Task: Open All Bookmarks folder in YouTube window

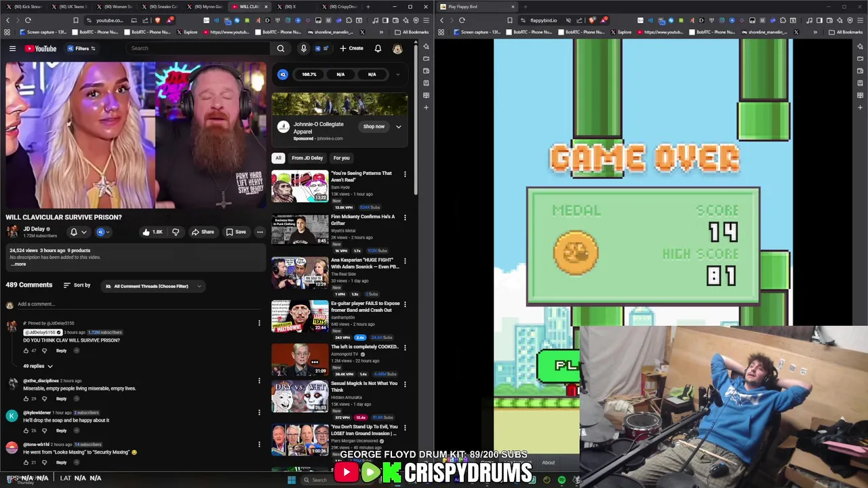Action: pyautogui.click(x=412, y=32)
